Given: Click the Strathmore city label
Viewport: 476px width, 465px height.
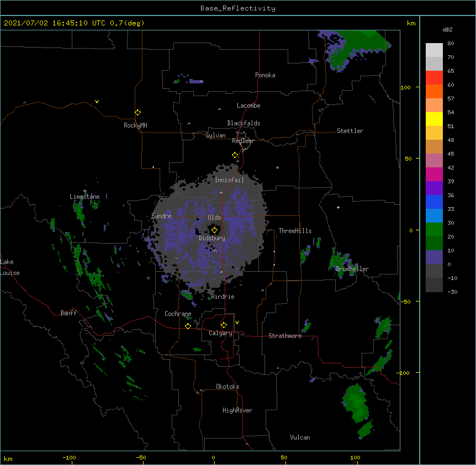Looking at the screenshot, I should [285, 336].
